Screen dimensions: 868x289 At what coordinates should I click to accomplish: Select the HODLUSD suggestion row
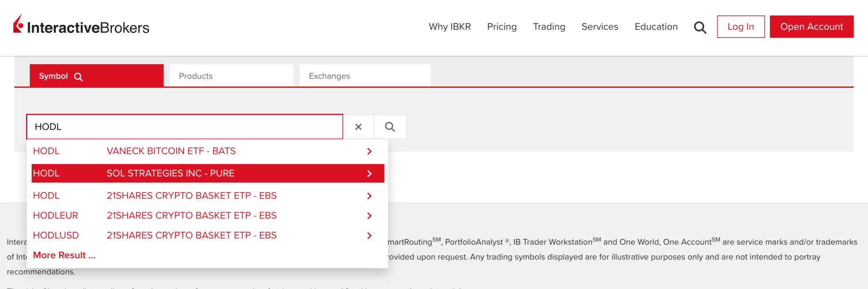point(208,235)
